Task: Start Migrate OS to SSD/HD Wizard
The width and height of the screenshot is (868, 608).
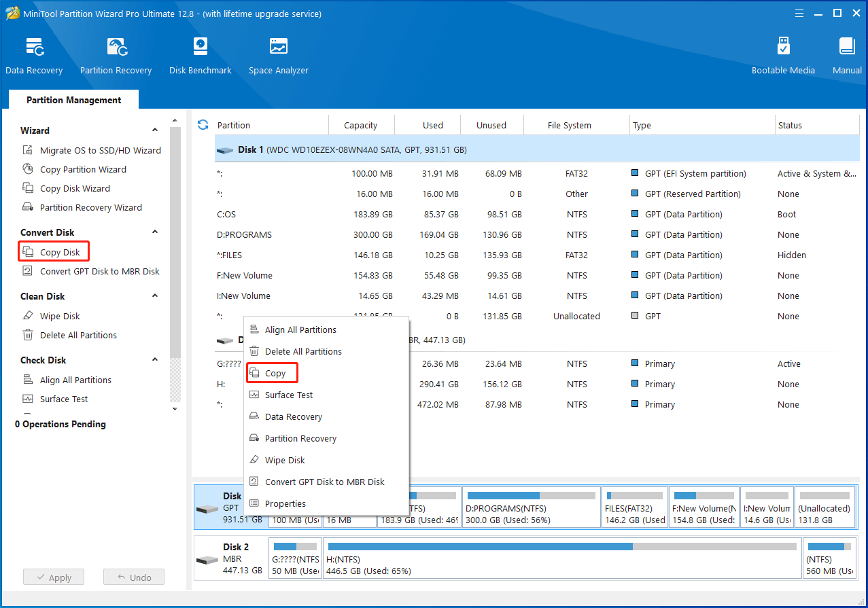Action: [x=92, y=151]
